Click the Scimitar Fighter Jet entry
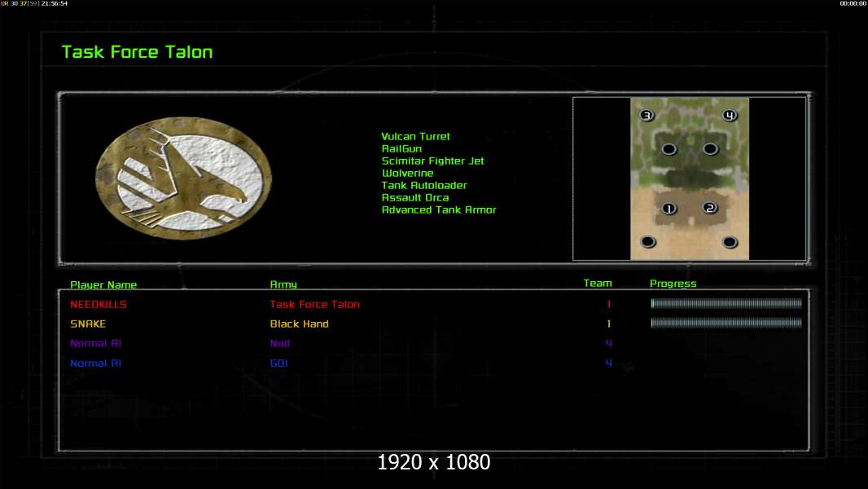Viewport: 868px width, 489px height. pos(433,161)
